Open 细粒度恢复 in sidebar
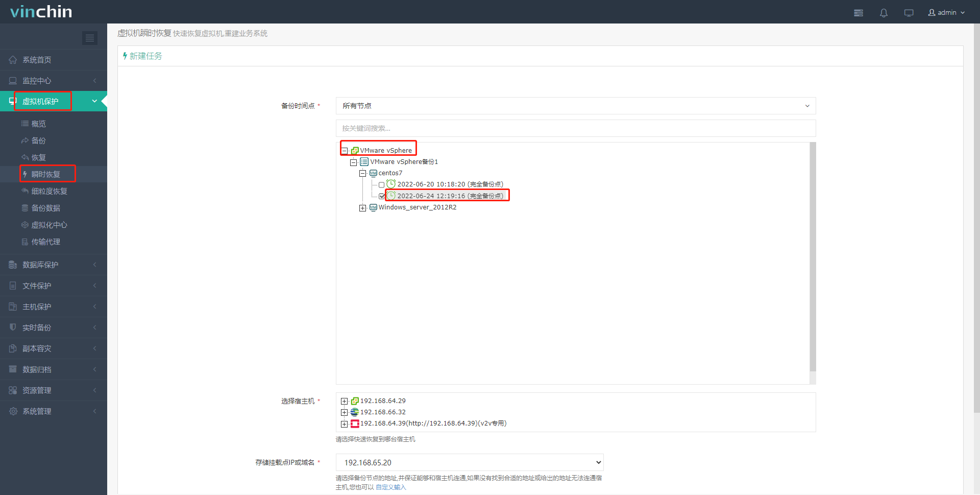The image size is (980, 495). click(50, 191)
